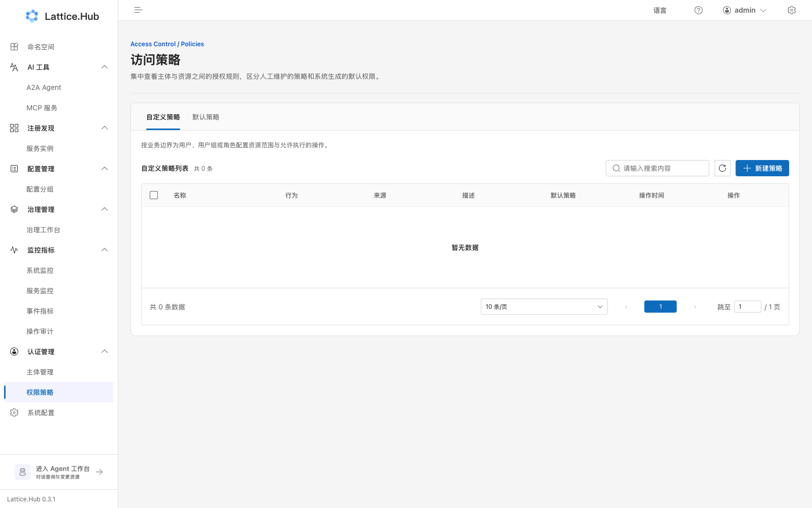Click the AI 工具 sidebar icon

coord(14,67)
